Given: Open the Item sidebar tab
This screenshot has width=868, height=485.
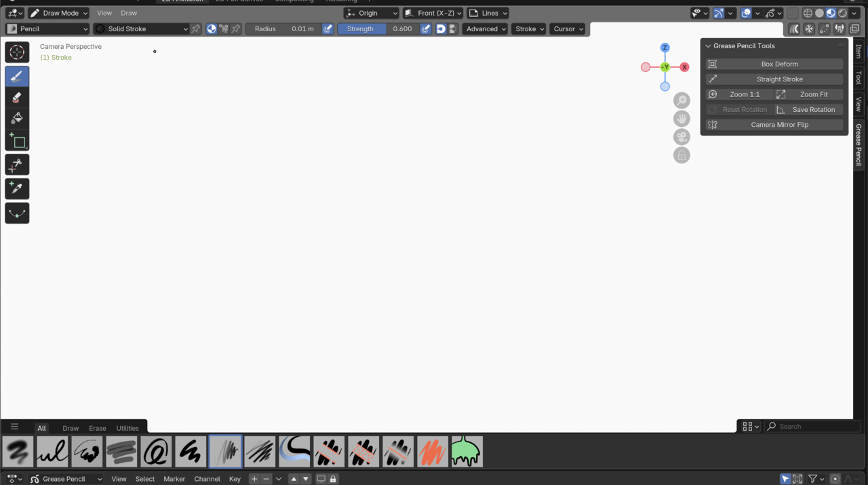Looking at the screenshot, I should coord(859,52).
